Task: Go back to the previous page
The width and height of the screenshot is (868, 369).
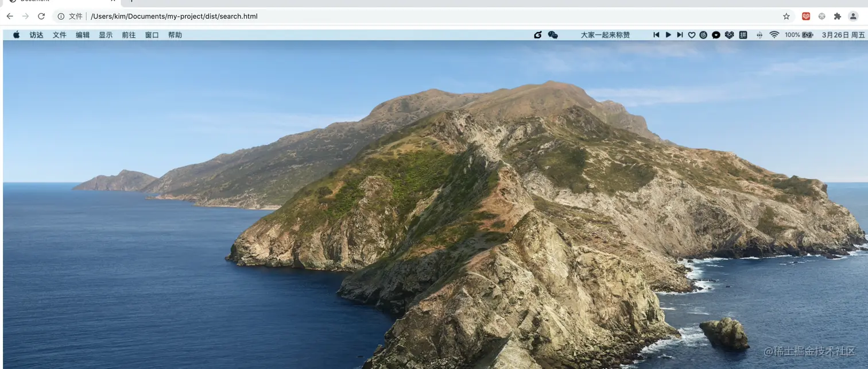Action: coord(10,16)
